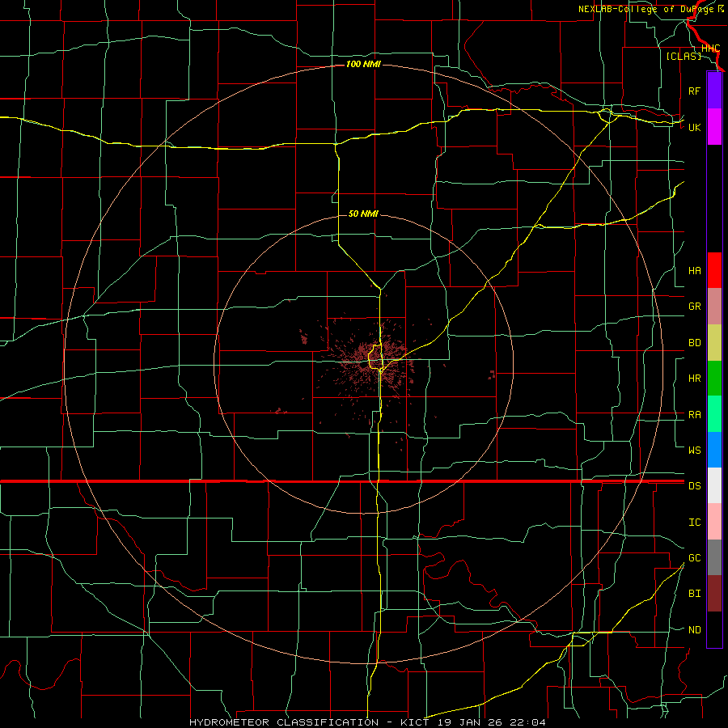Click the 'GR' legend label
Viewport: 728px width, 728px height.
point(694,307)
